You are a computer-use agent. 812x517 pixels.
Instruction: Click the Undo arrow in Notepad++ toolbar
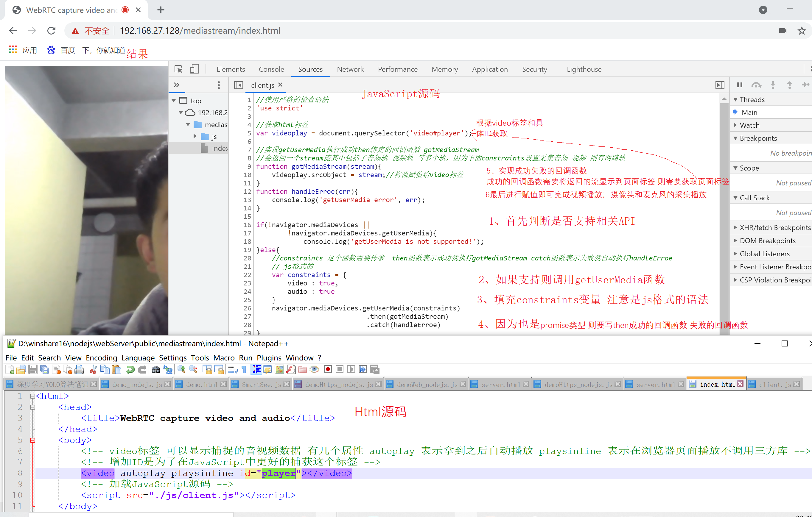[x=130, y=370]
